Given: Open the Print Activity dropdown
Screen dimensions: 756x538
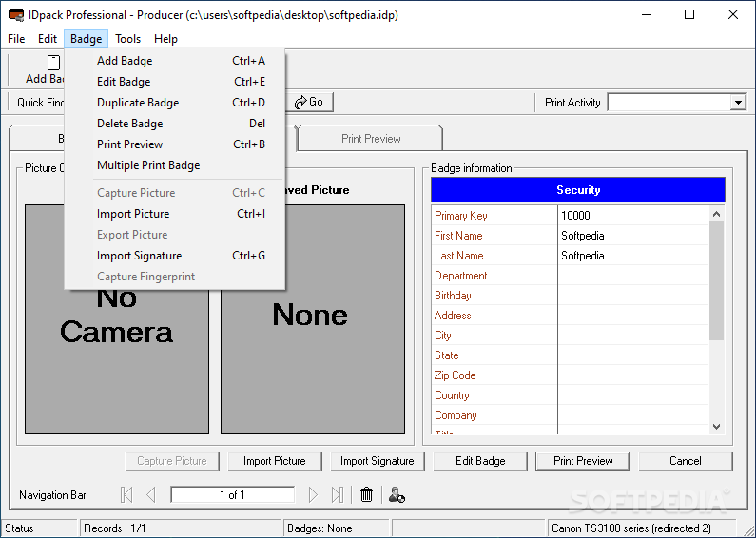Looking at the screenshot, I should [738, 103].
